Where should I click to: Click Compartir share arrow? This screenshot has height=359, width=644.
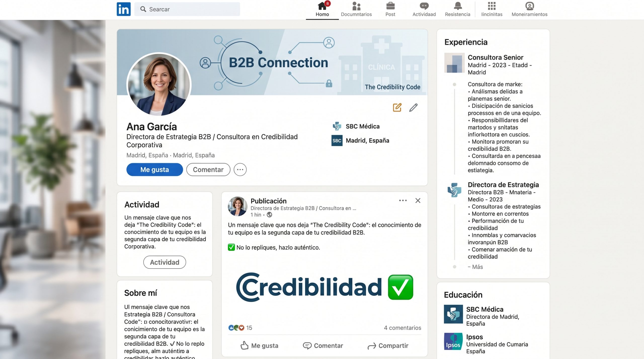(x=388, y=346)
